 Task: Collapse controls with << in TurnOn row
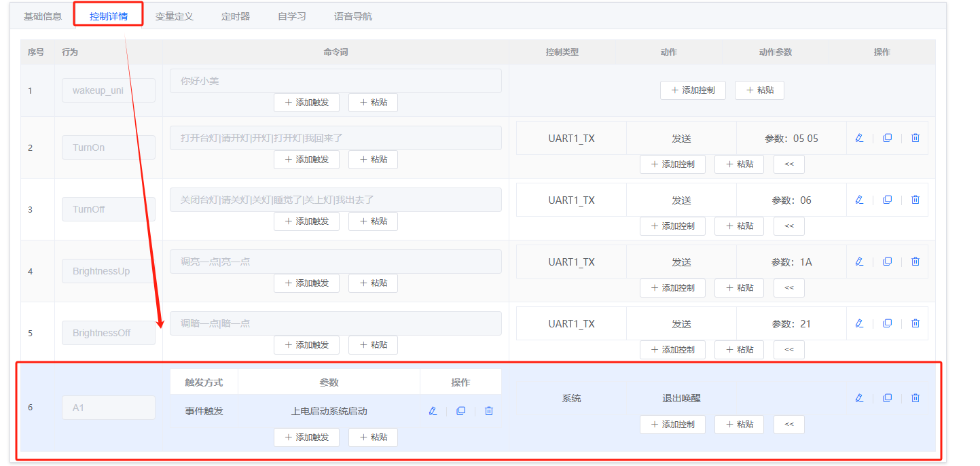[788, 164]
